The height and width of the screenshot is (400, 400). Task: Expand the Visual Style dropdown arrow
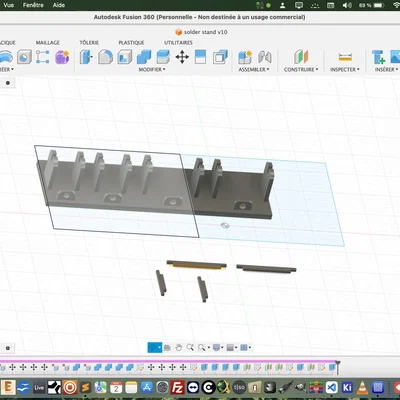(236, 348)
